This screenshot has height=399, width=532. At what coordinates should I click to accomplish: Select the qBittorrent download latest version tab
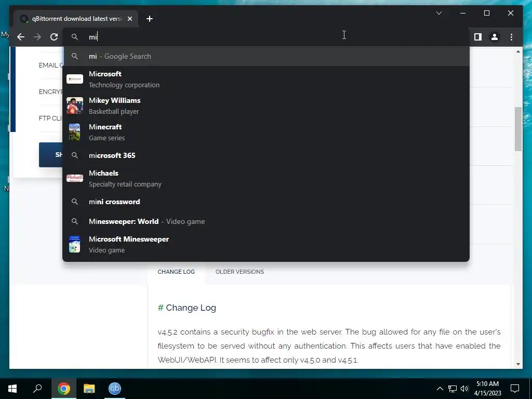click(76, 19)
